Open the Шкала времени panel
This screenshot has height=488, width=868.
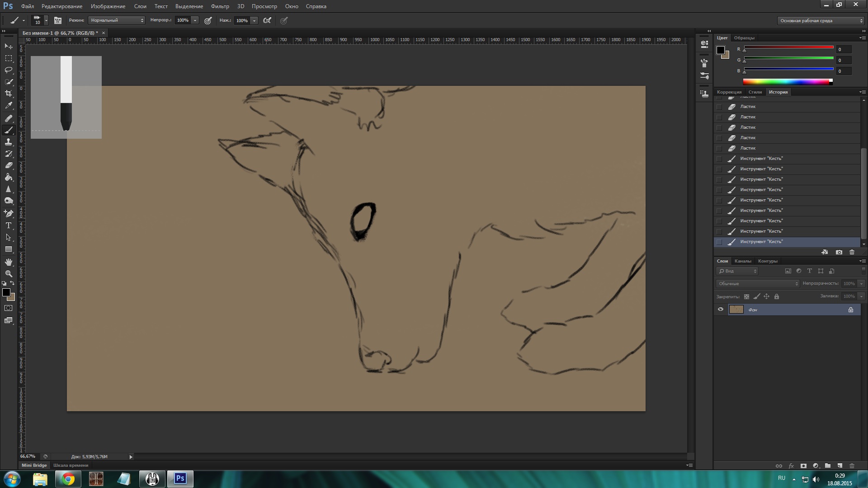click(71, 465)
